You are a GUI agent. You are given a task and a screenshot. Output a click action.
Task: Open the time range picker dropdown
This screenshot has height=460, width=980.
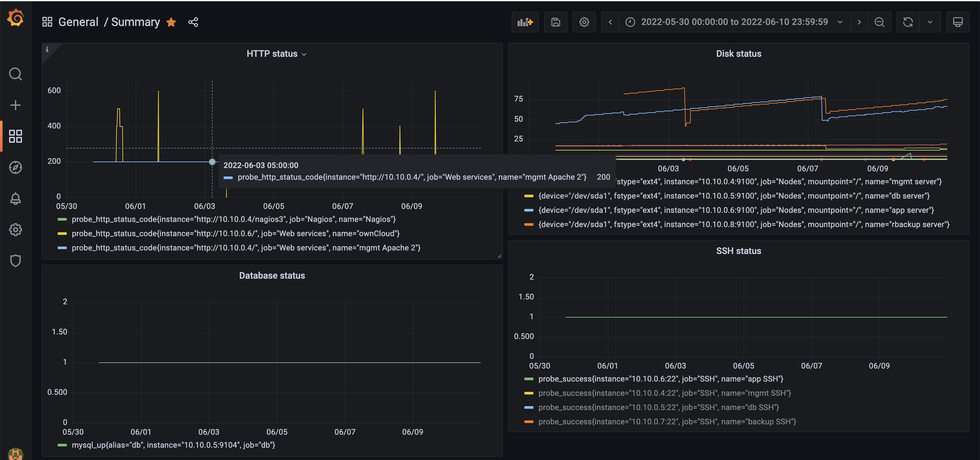(x=734, y=22)
